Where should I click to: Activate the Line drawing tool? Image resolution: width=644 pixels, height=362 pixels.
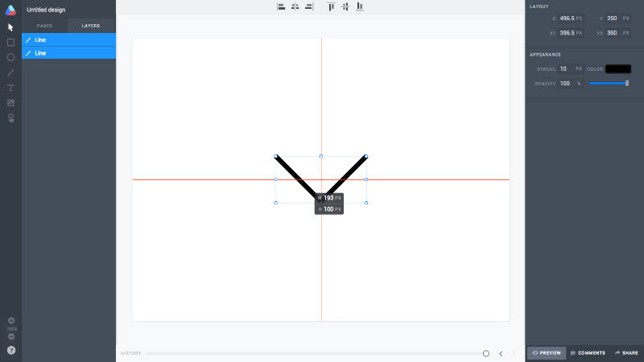click(10, 72)
